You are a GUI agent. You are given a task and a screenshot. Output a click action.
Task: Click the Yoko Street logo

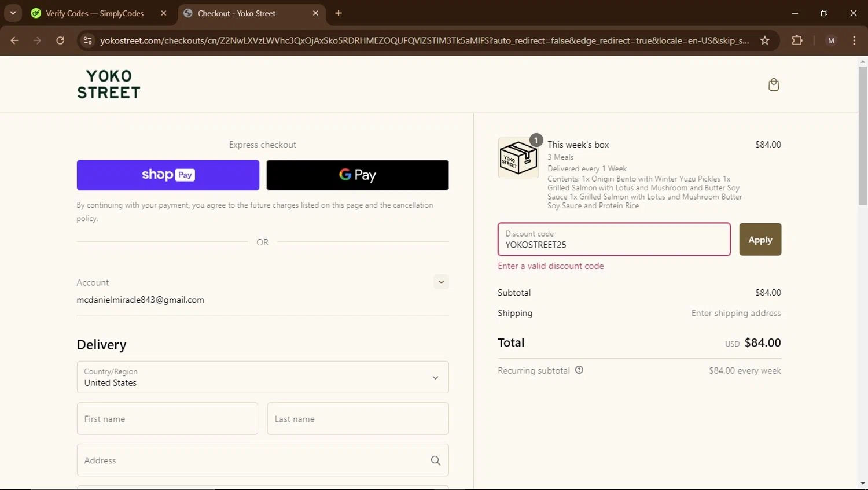pos(109,84)
